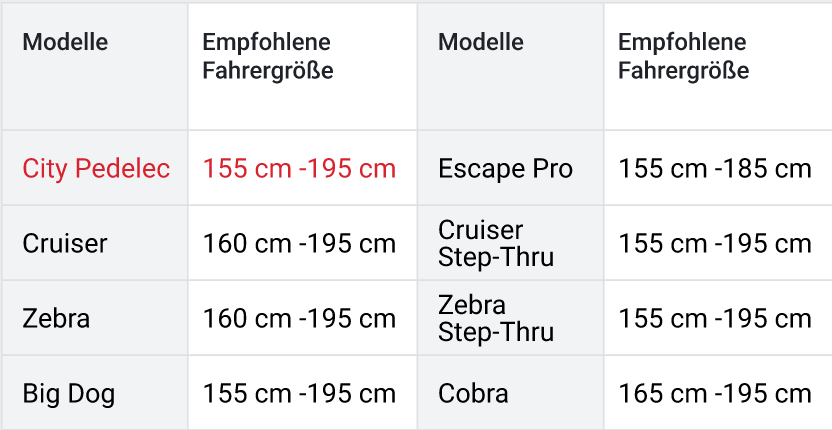Click the last Empfohlene Fahrergröße column header
The width and height of the screenshot is (832, 430).
point(683,57)
